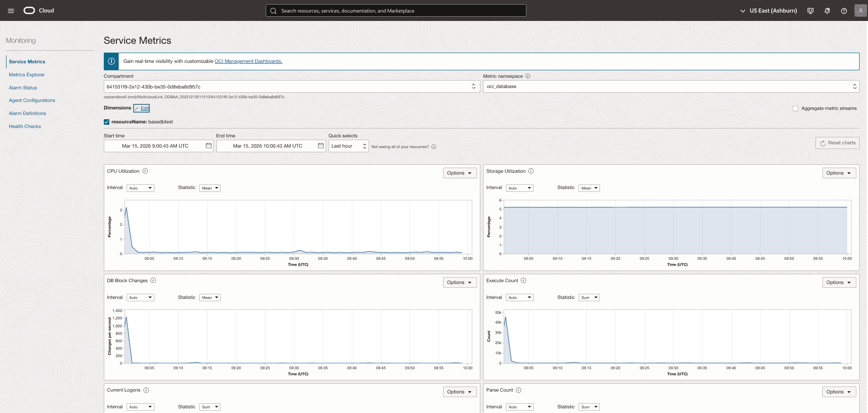Click the Edit dimensions button

141,108
